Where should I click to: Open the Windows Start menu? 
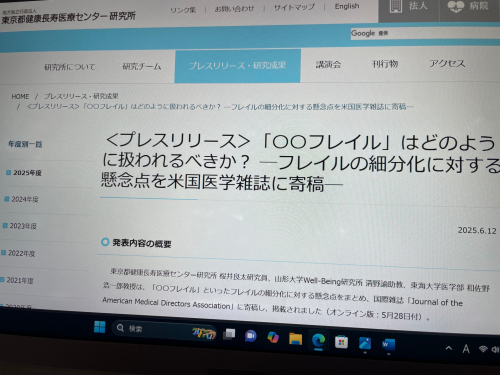pos(99,327)
